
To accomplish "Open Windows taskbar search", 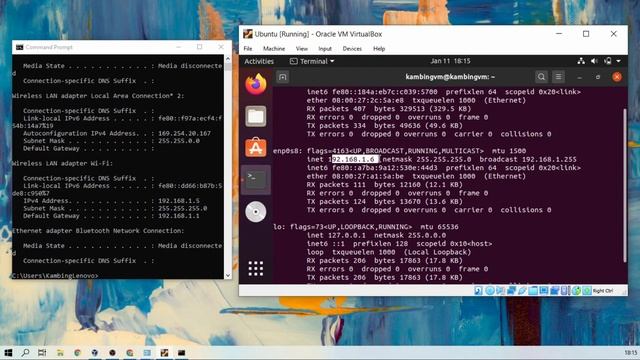I will (x=25, y=353).
